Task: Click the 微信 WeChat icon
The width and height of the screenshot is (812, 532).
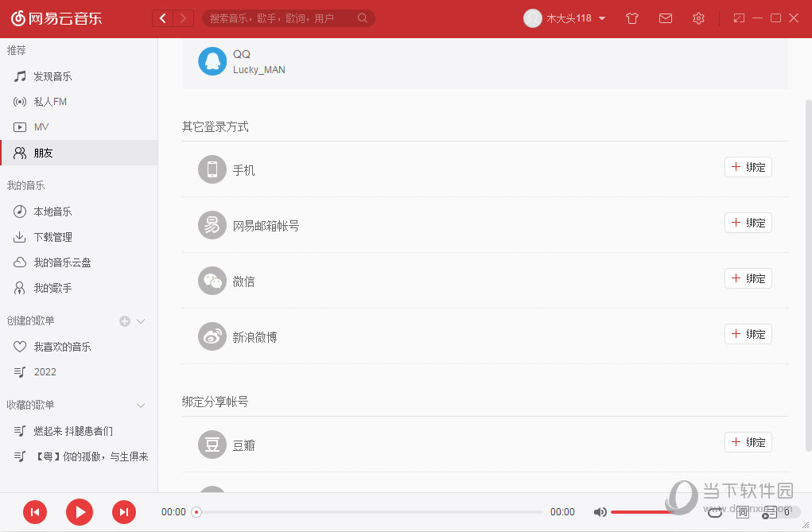Action: (x=212, y=281)
